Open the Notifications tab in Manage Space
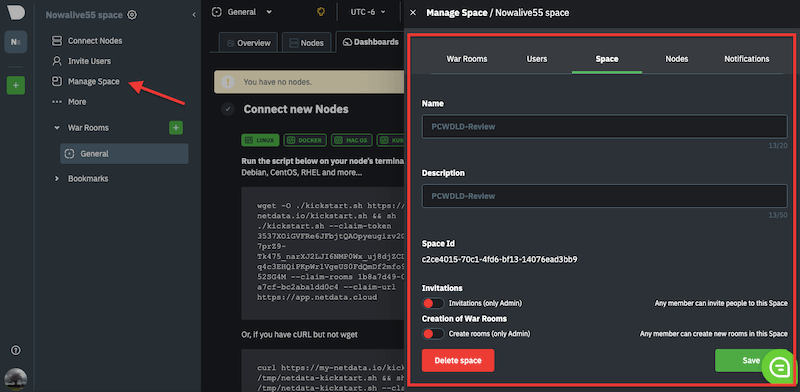Viewport: 800px width, 392px height. pyautogui.click(x=746, y=59)
